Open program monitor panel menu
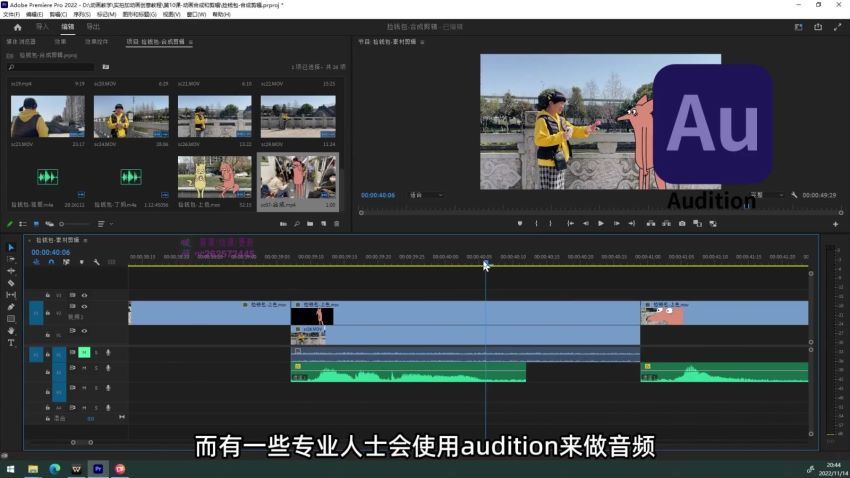The height and width of the screenshot is (478, 850). 422,42
